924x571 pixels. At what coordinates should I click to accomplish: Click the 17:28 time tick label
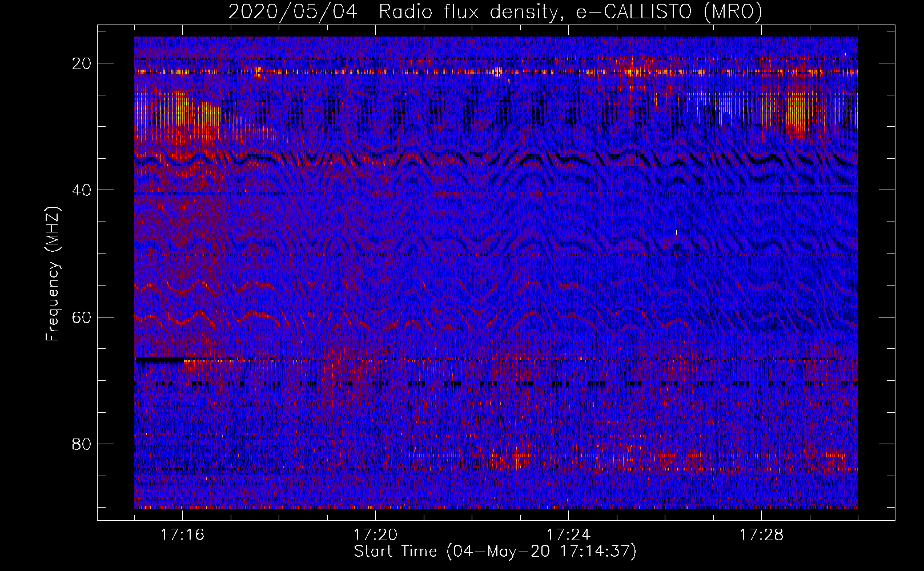(761, 535)
